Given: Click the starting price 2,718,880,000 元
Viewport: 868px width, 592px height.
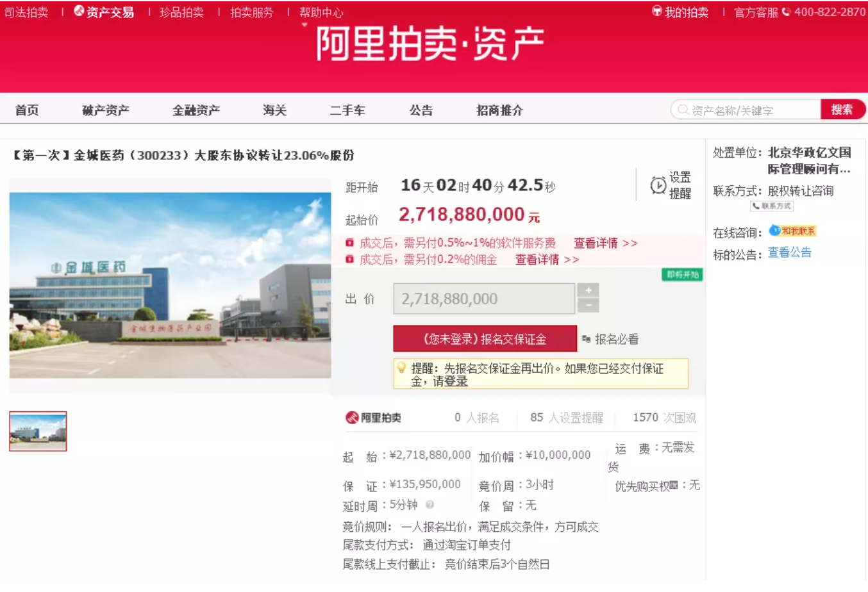Looking at the screenshot, I should point(469,215).
